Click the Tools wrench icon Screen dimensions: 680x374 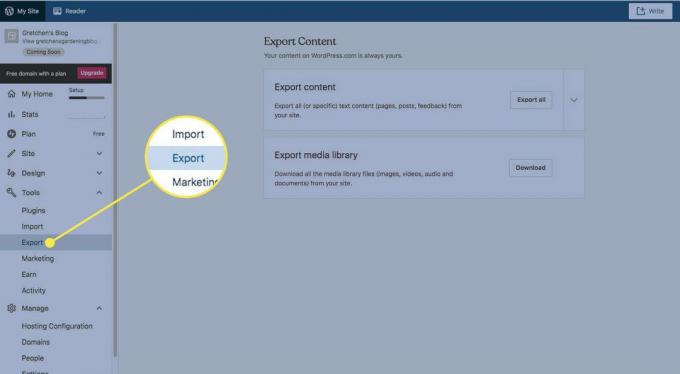pos(11,192)
